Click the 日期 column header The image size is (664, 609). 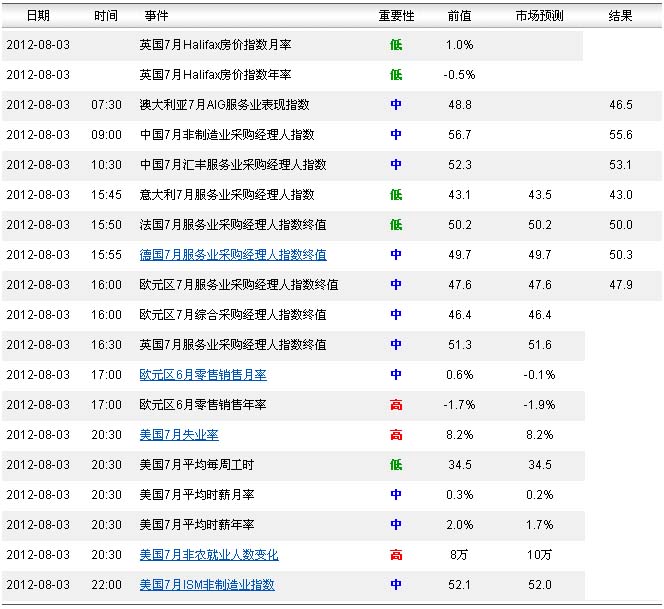coord(38,16)
